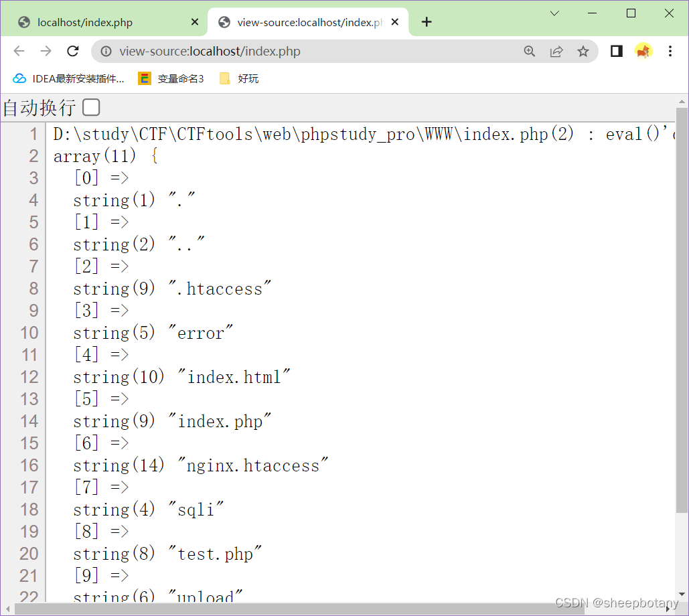Open the 变量命名3 bookmark
The image size is (689, 616).
coord(171,78)
